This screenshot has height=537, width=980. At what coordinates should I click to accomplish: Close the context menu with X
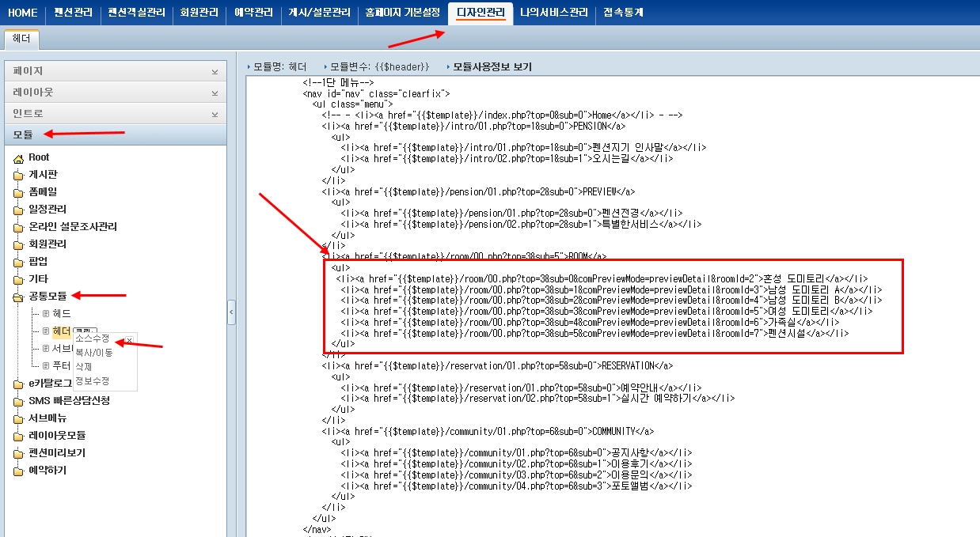click(x=129, y=340)
